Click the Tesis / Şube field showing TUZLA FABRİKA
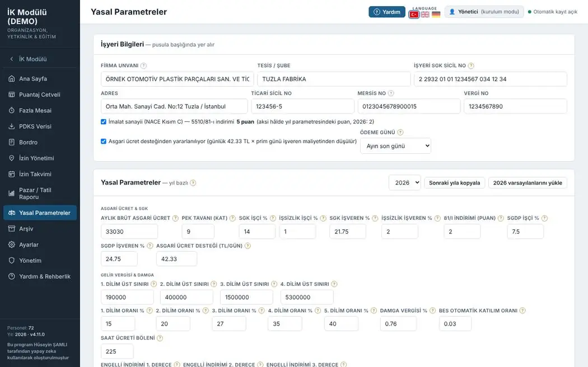 point(334,79)
